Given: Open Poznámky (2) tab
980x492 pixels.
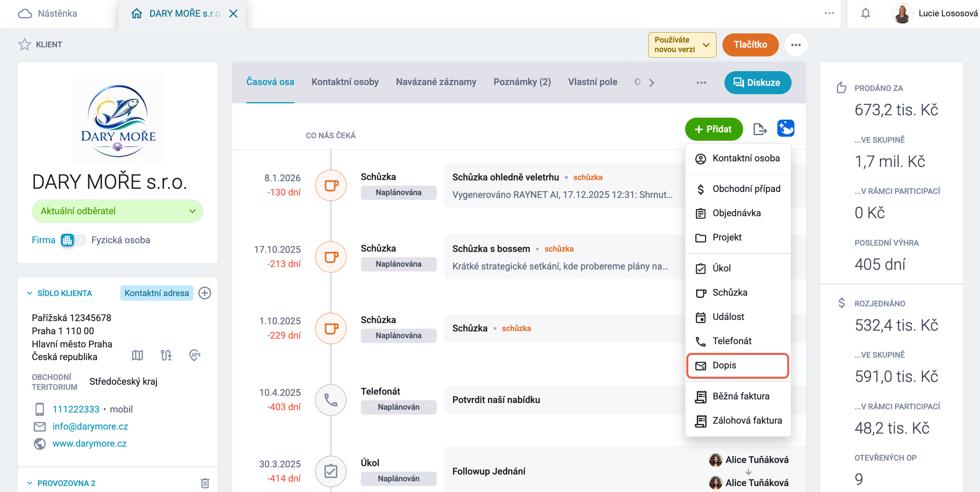Looking at the screenshot, I should [x=522, y=82].
